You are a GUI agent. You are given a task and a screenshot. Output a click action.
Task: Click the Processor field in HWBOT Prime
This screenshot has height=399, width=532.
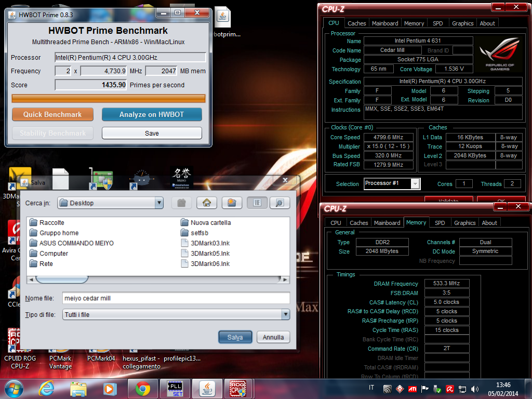[x=130, y=57]
